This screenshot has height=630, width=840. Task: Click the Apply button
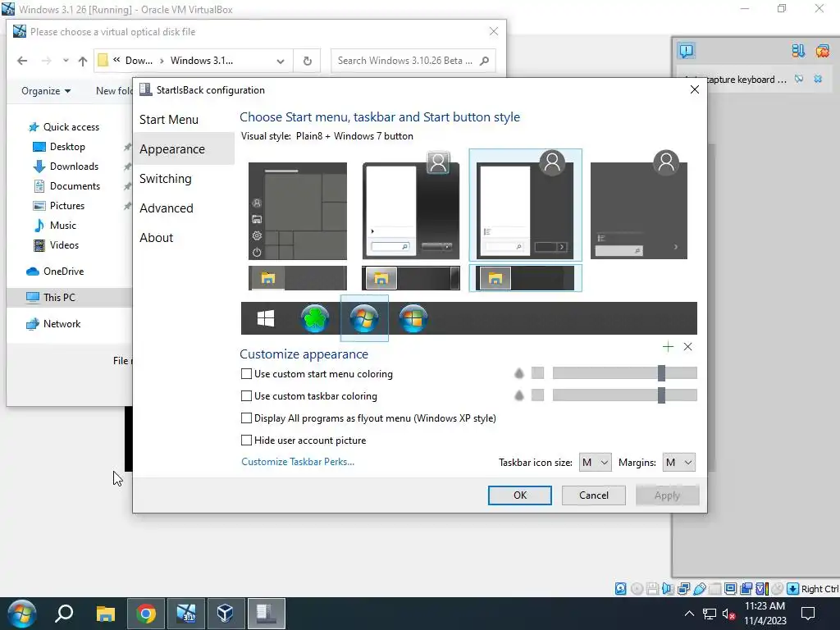click(x=667, y=495)
